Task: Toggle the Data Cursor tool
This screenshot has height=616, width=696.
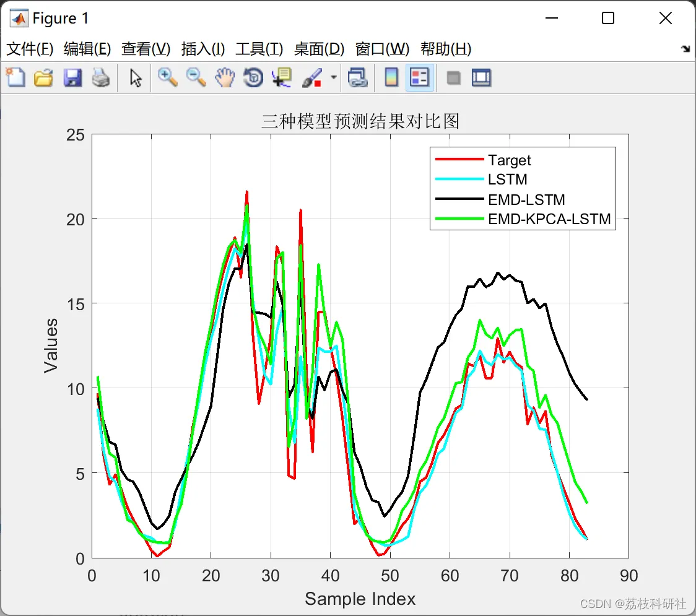Action: pos(282,77)
